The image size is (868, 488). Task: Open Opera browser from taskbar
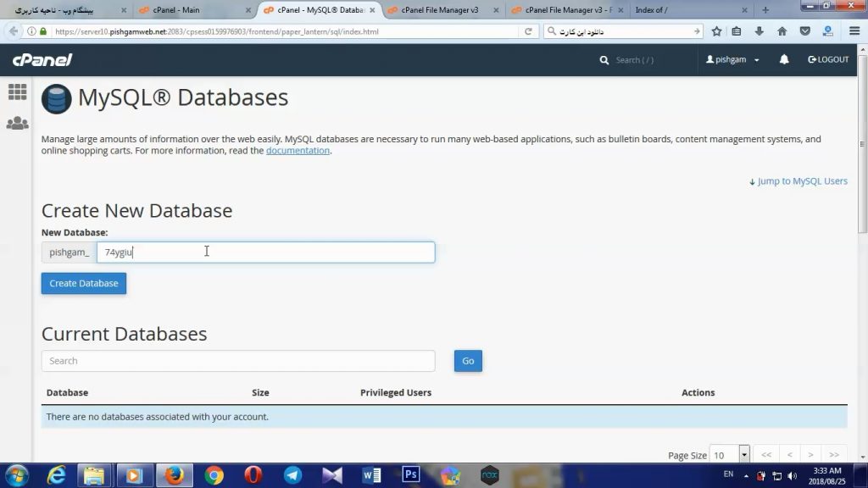[253, 475]
